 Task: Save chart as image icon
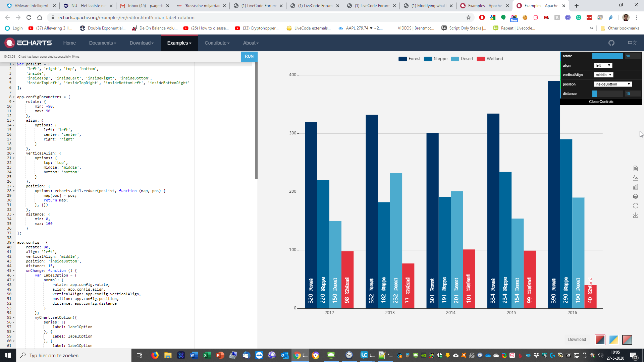coord(635,215)
